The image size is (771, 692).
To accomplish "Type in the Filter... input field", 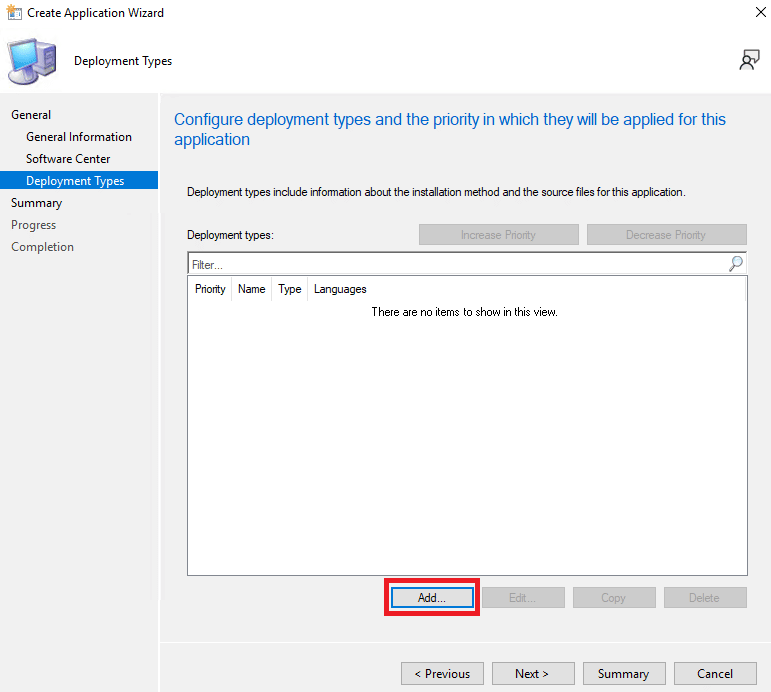I will [455, 265].
